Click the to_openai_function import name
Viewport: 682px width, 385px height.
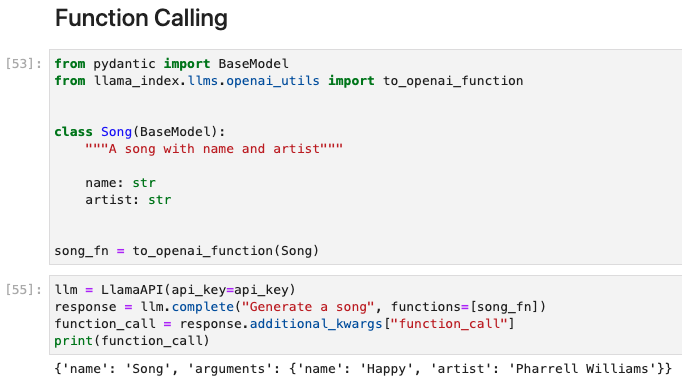coord(453,81)
